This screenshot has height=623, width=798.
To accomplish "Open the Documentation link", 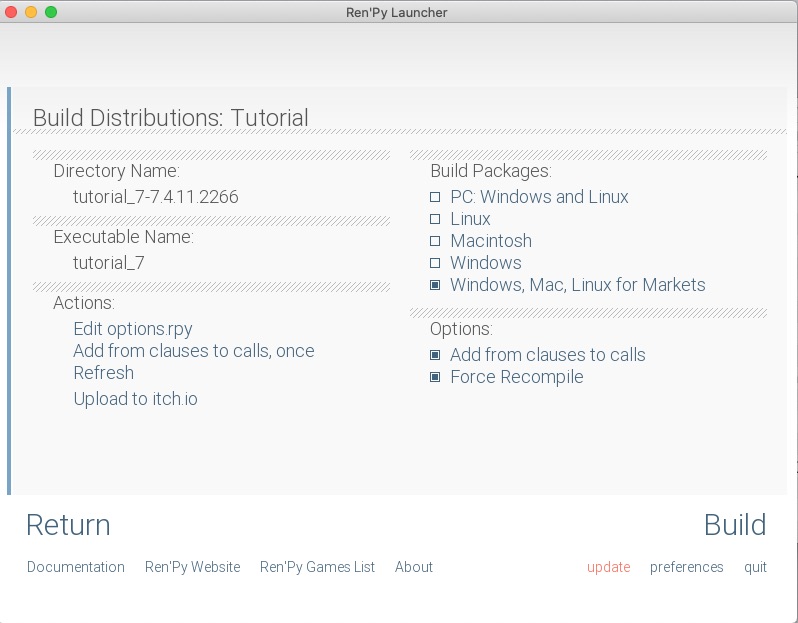I will pos(76,567).
